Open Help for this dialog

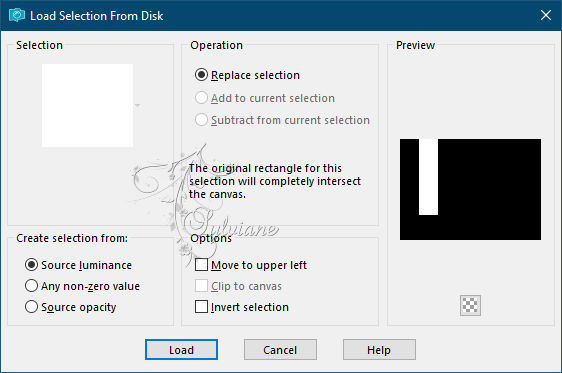tap(379, 349)
